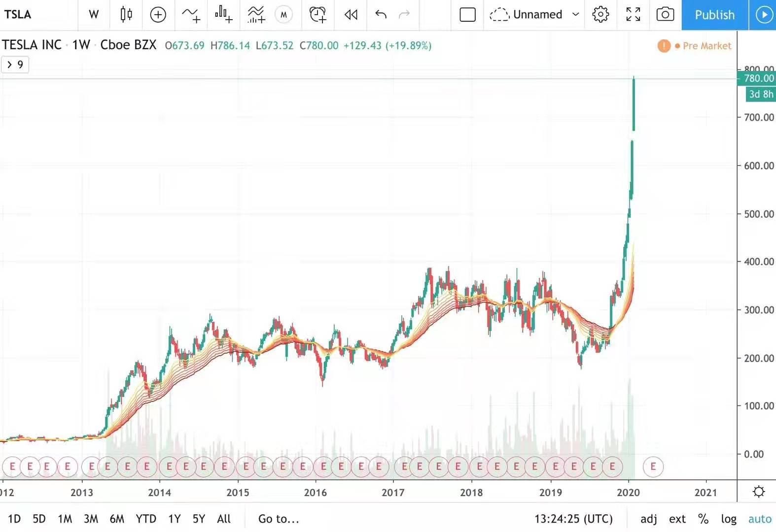The height and width of the screenshot is (532, 776).
Task: Create an alert with the alarm clock icon
Action: pos(318,15)
